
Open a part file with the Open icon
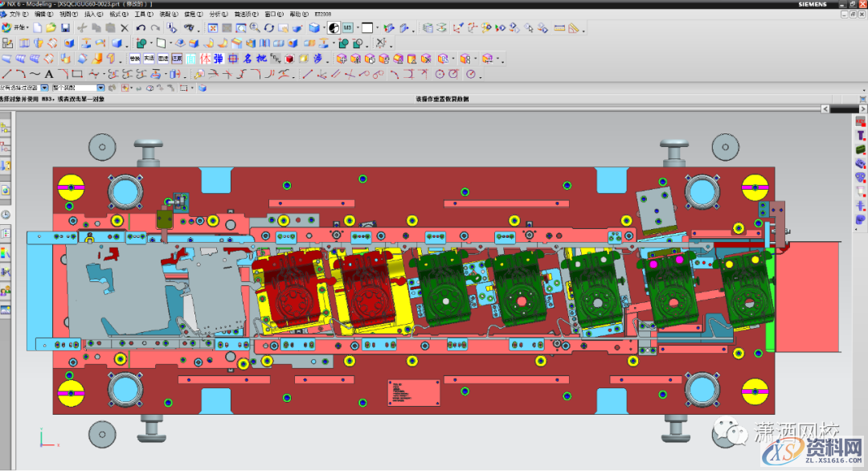[48, 27]
